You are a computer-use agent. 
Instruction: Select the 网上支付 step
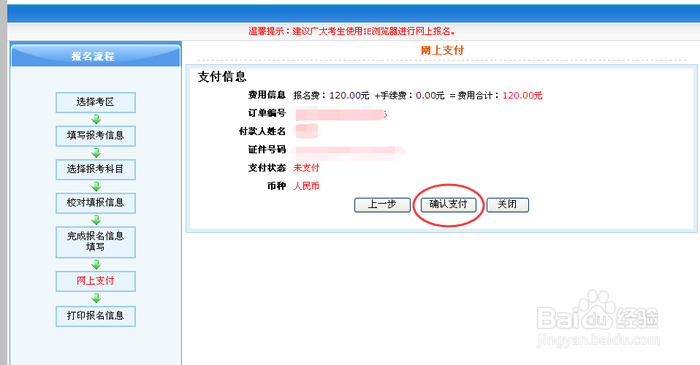pos(96,281)
